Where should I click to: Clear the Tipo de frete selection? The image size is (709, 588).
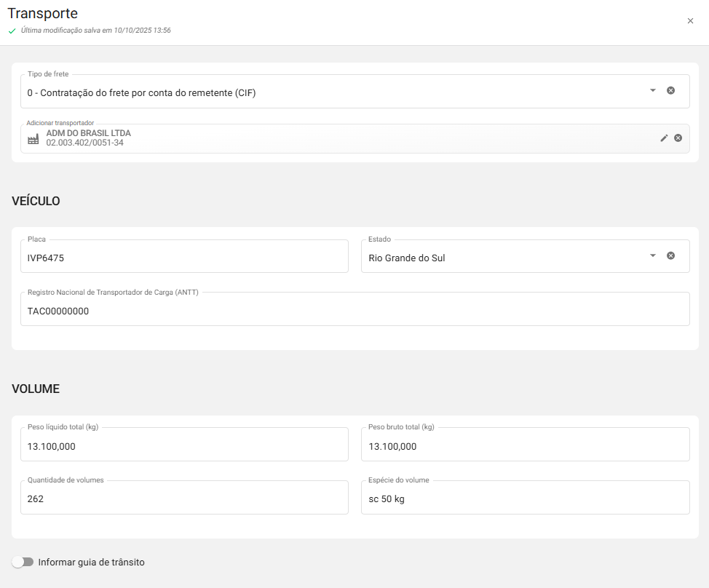coord(670,90)
